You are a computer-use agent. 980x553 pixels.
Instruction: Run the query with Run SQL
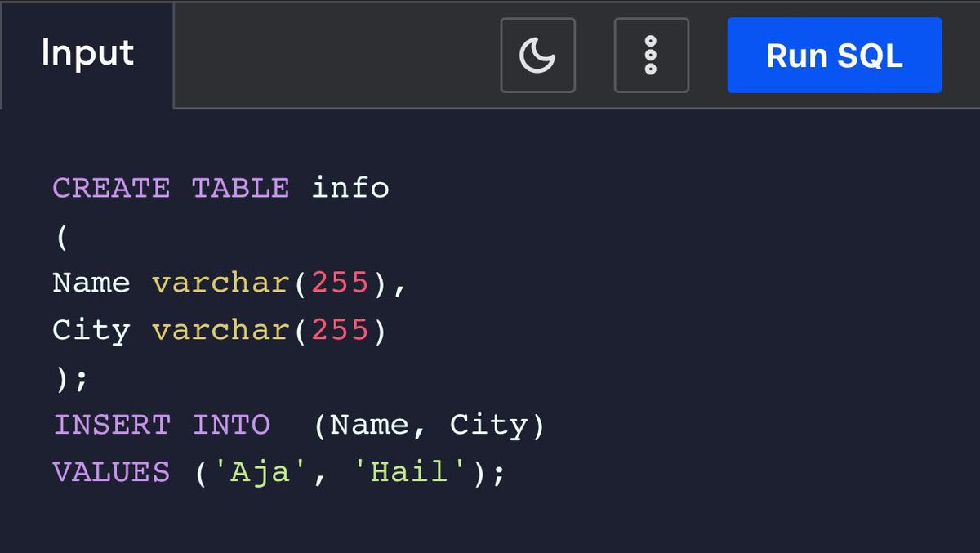[835, 55]
